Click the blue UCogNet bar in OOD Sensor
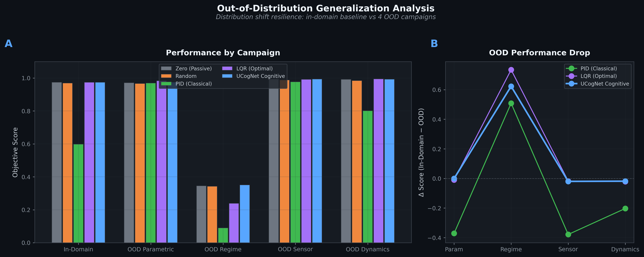Screen dimensions: 644x257 317,161
